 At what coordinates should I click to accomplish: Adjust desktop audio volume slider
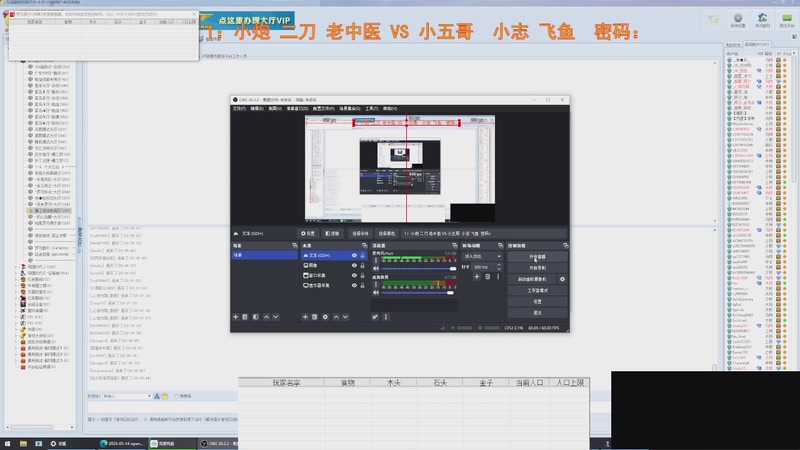417,293
